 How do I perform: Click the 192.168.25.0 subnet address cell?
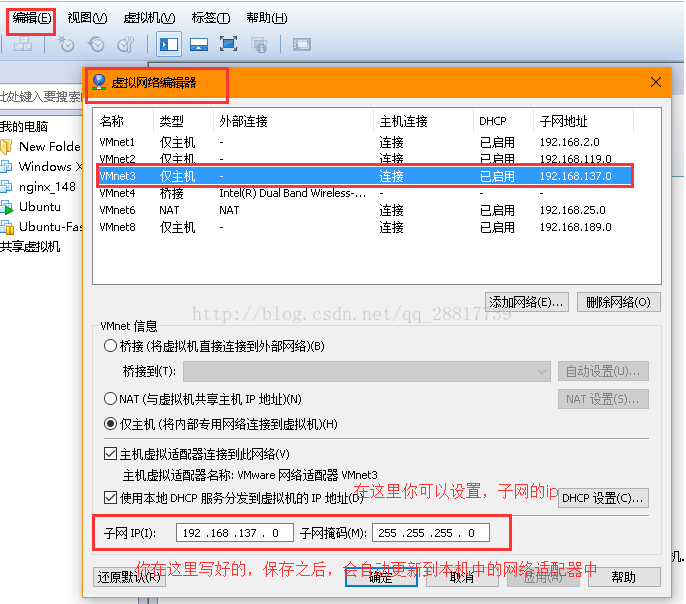[572, 210]
